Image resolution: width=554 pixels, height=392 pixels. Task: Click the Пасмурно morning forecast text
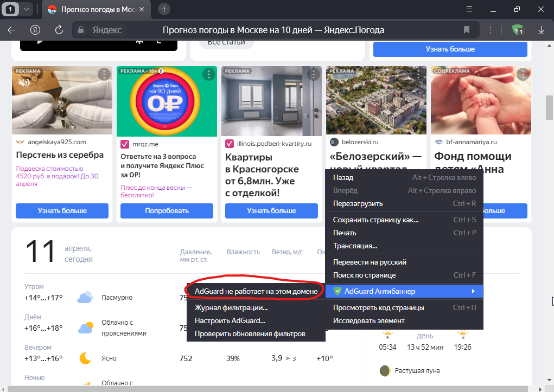[117, 298]
